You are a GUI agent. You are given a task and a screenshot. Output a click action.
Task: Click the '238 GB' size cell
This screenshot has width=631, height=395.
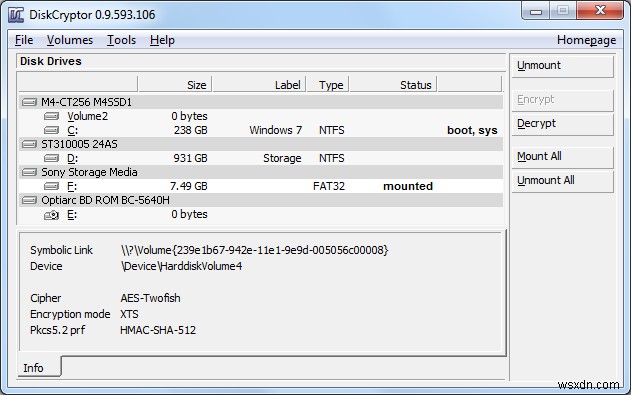[191, 130]
